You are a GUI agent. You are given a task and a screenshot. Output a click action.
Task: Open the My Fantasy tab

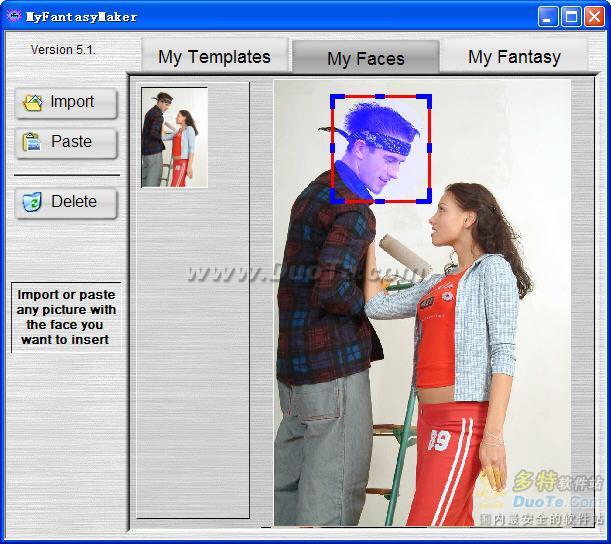[x=514, y=57]
